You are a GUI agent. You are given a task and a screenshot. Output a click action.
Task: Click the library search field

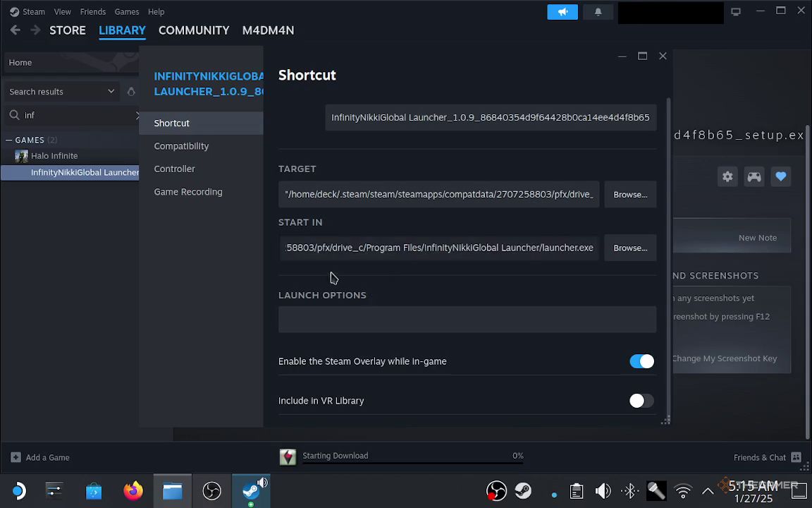pos(73,115)
